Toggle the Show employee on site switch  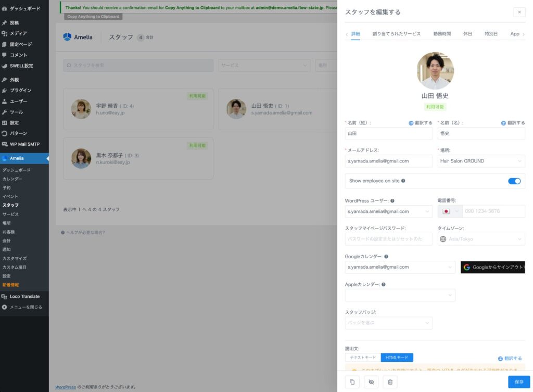pyautogui.click(x=514, y=181)
